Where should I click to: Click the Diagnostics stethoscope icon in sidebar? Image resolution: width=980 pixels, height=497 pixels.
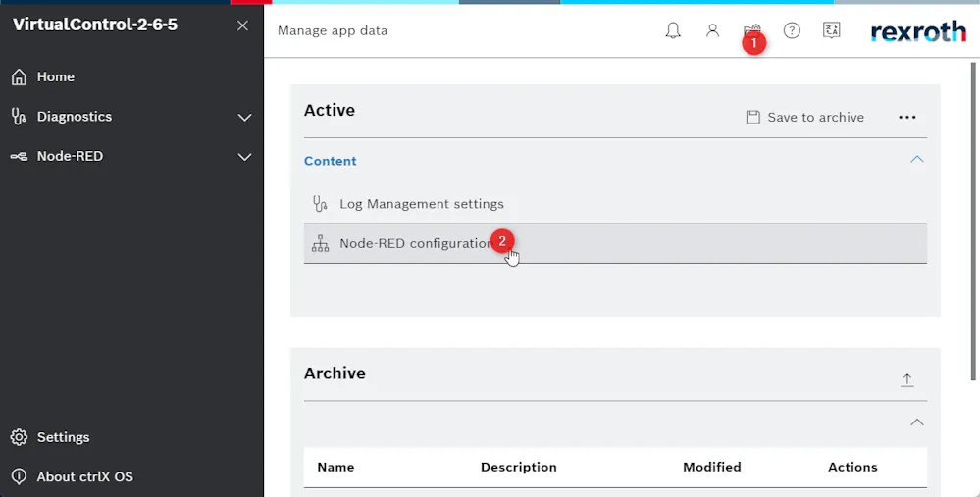(x=19, y=117)
